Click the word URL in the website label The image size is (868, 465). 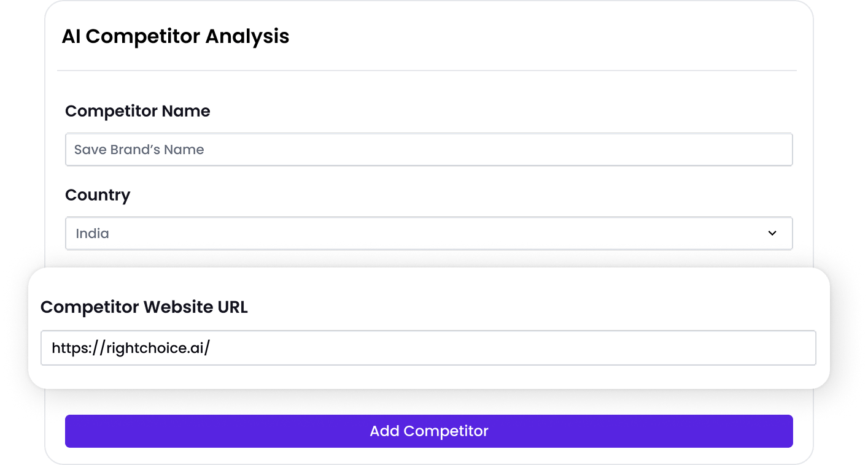233,307
